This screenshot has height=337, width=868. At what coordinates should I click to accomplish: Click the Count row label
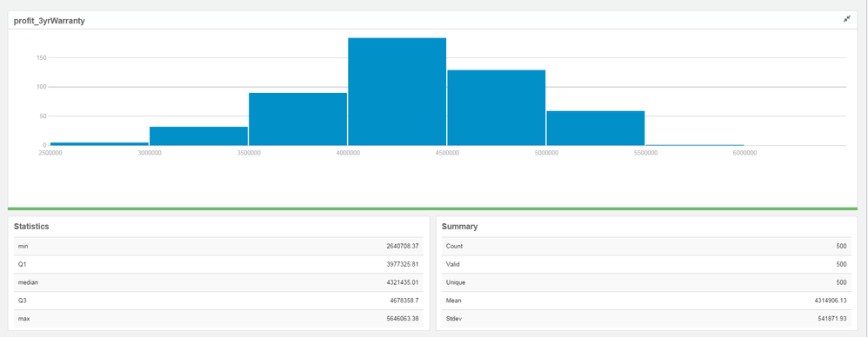454,247
